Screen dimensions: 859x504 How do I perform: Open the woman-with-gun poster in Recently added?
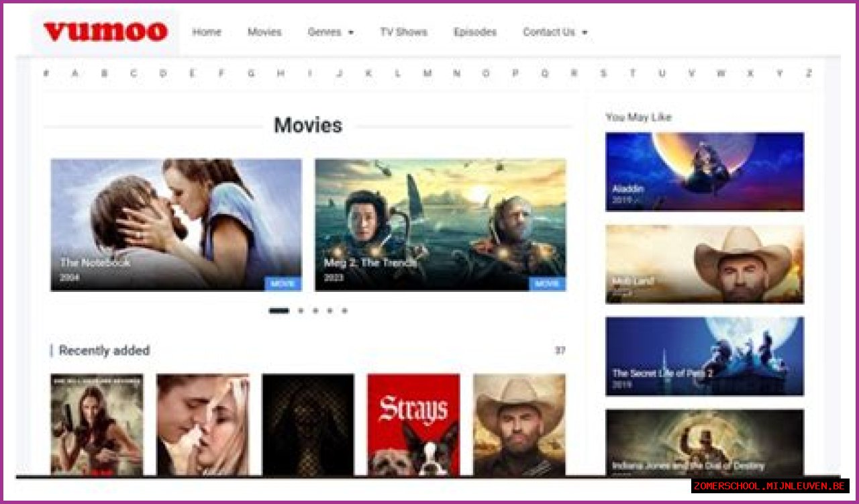[x=97, y=425]
